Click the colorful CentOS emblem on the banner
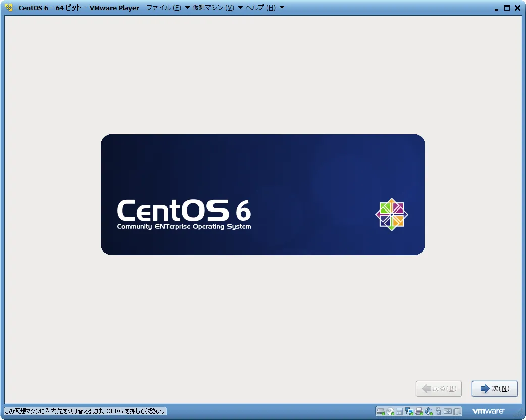526x420 pixels. pyautogui.click(x=391, y=215)
